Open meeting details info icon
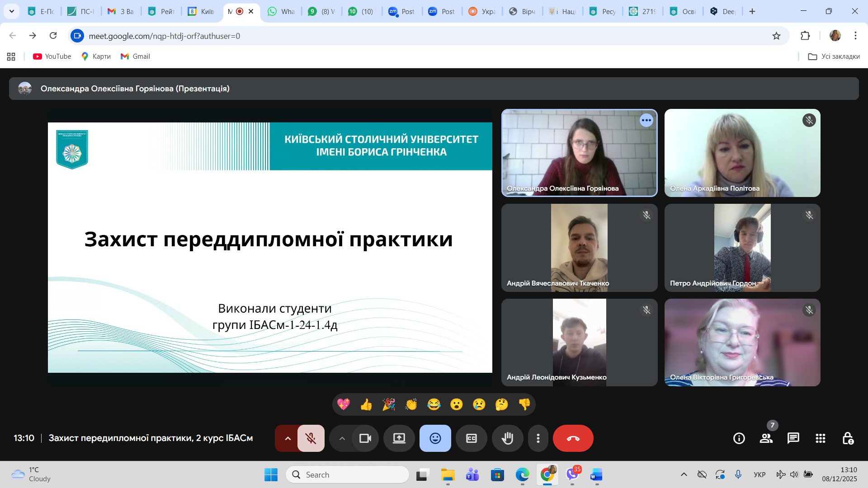 [739, 438]
